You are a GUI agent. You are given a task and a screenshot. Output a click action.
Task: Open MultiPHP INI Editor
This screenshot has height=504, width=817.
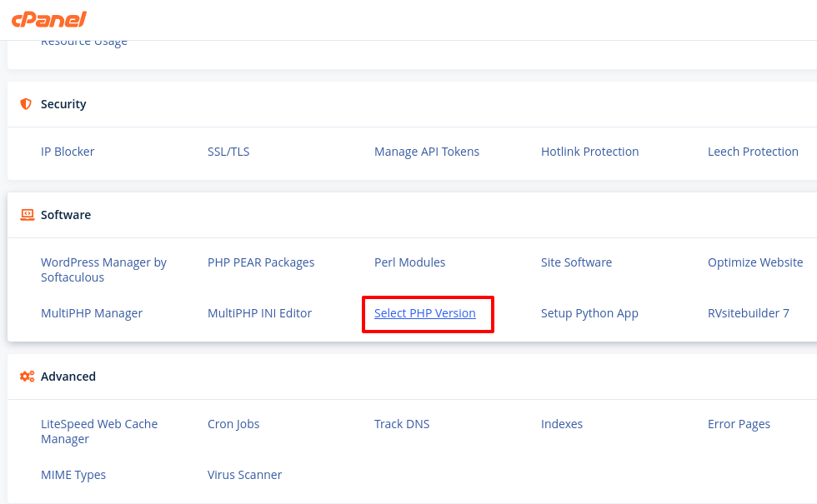point(259,313)
